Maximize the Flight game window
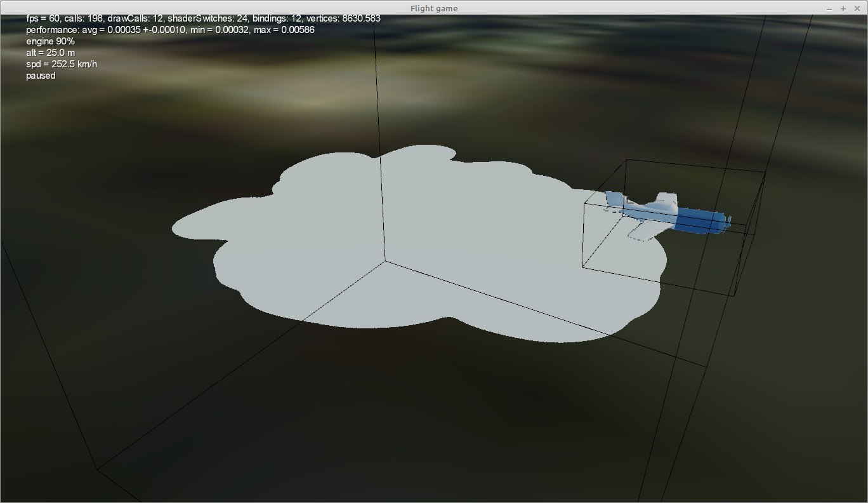 coord(843,8)
